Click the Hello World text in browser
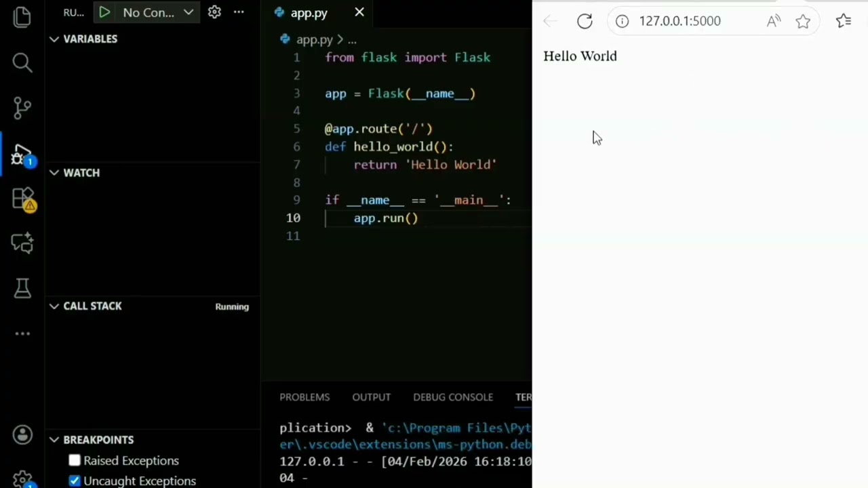 tap(580, 56)
